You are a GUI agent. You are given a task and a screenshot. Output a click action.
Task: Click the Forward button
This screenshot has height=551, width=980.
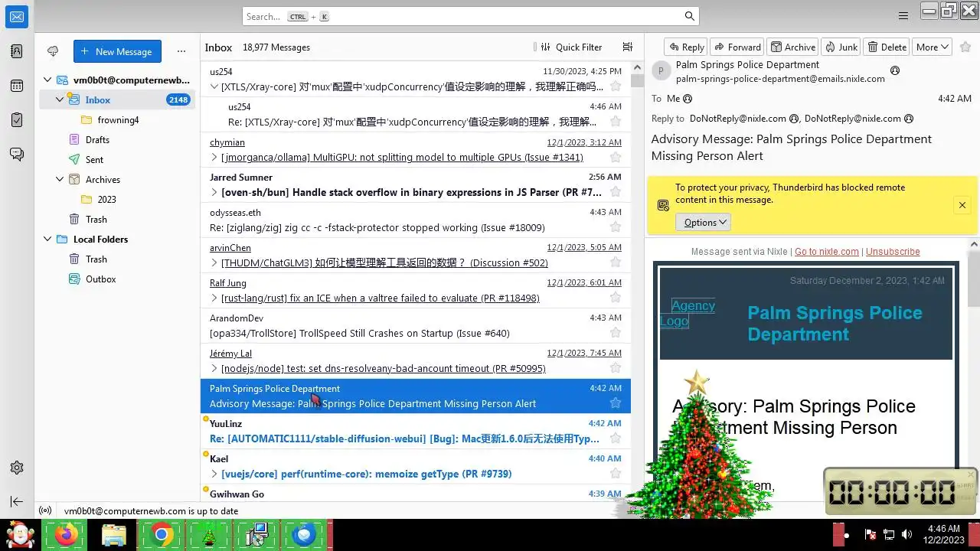(737, 47)
